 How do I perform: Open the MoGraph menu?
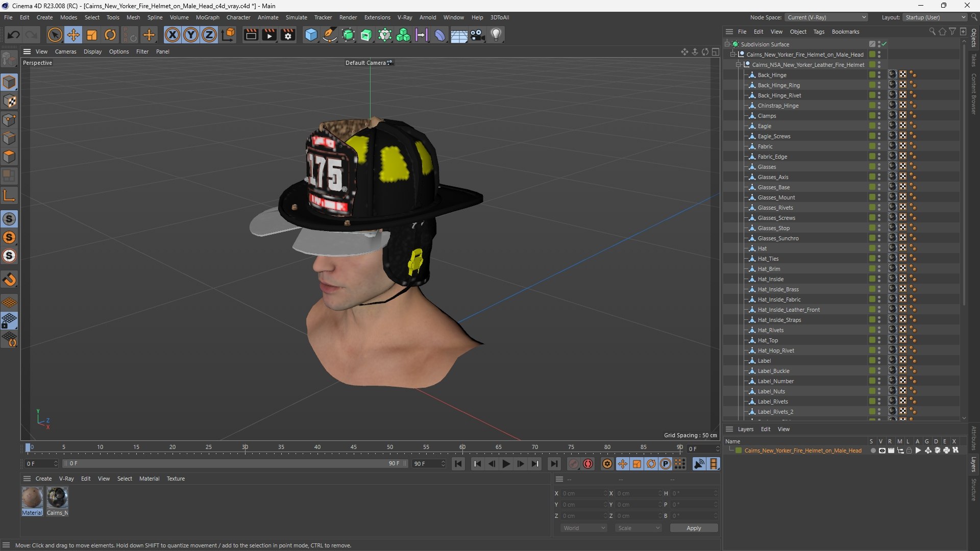(207, 17)
